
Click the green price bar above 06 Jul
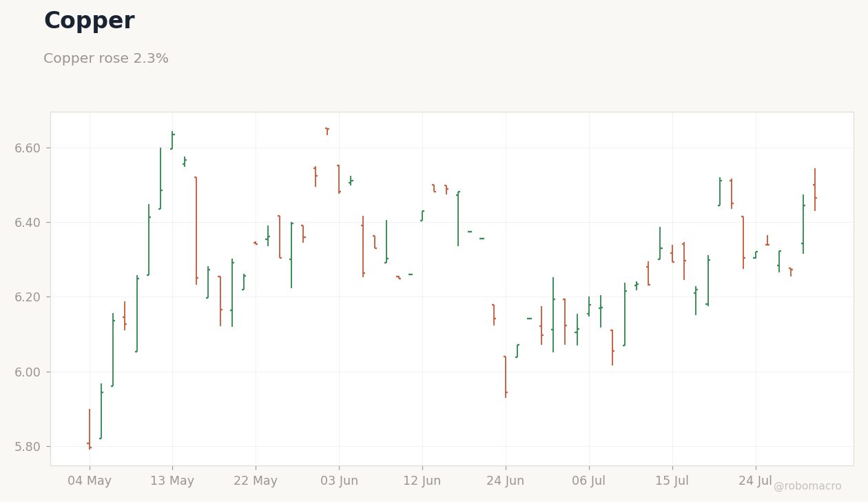[589, 306]
